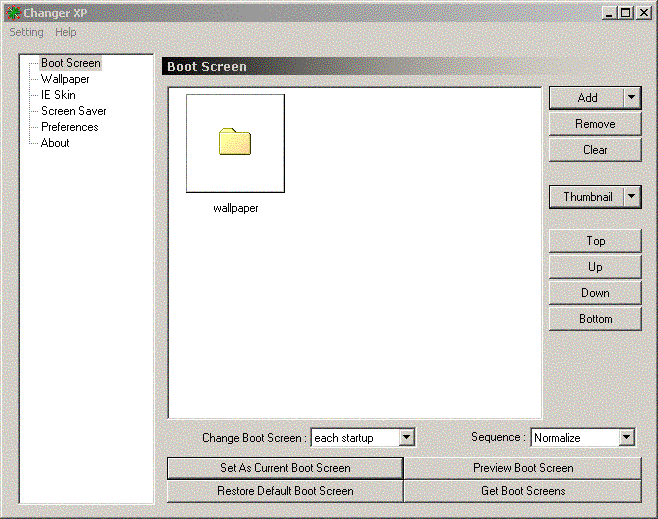Close the Changer XP window
The image size is (658, 519).
pos(644,13)
